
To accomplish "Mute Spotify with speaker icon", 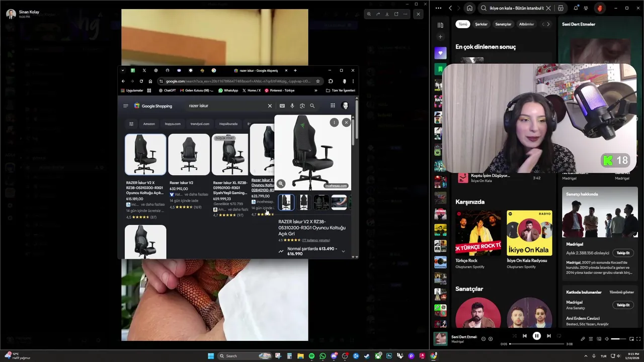I will tap(606, 339).
